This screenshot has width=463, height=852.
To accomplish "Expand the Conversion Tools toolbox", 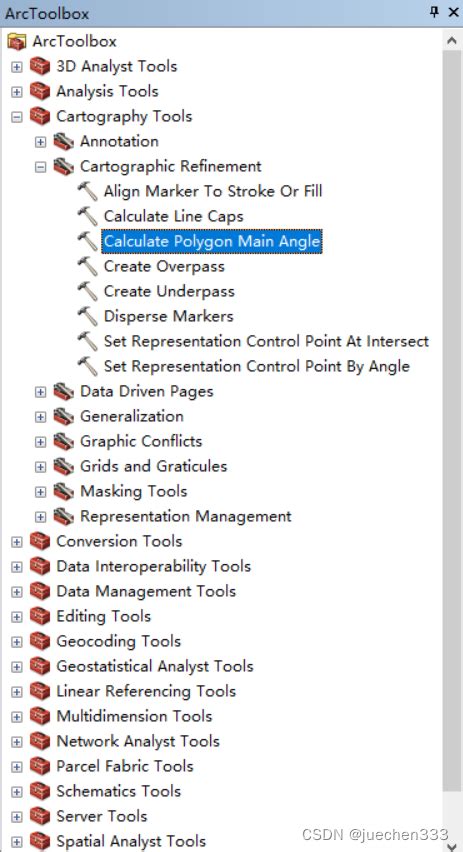I will (x=17, y=542).
